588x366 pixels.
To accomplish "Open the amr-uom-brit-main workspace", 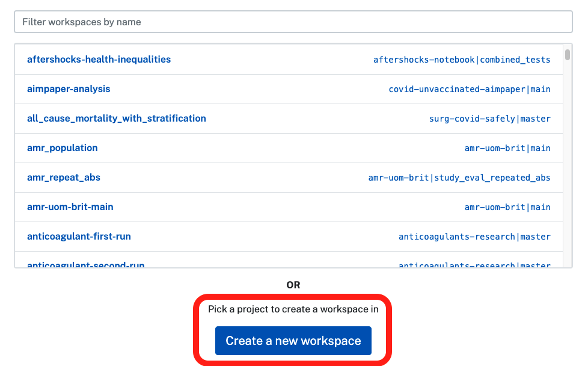I will click(x=70, y=207).
